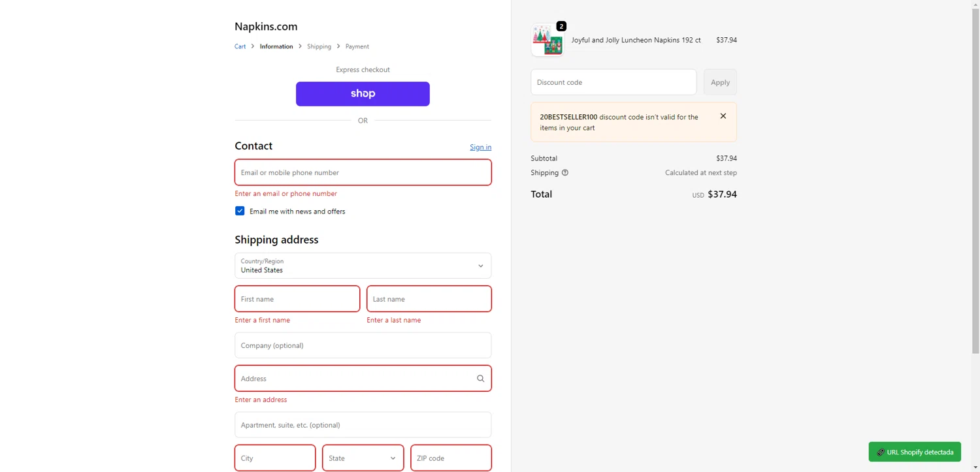Dismiss the invalid discount code message
Viewport: 980px width, 472px height.
tap(723, 116)
